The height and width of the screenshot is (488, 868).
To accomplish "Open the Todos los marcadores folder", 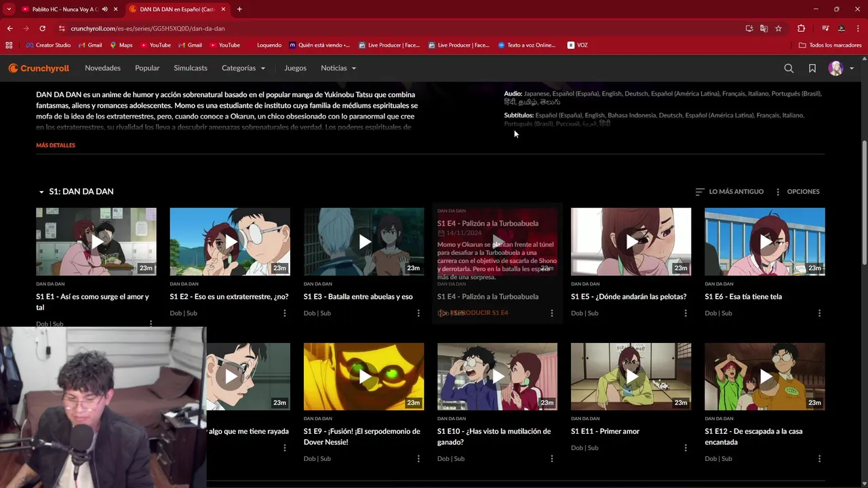I will (x=830, y=45).
